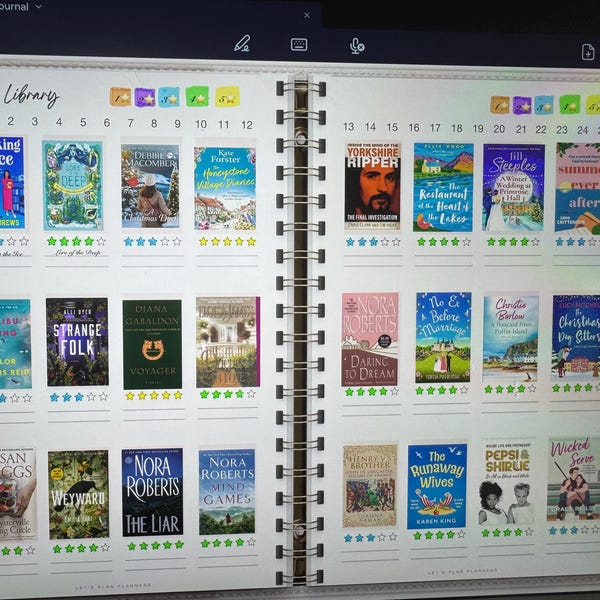This screenshot has width=600, height=600.
Task: Jump to library page 13
Action: coord(349,127)
